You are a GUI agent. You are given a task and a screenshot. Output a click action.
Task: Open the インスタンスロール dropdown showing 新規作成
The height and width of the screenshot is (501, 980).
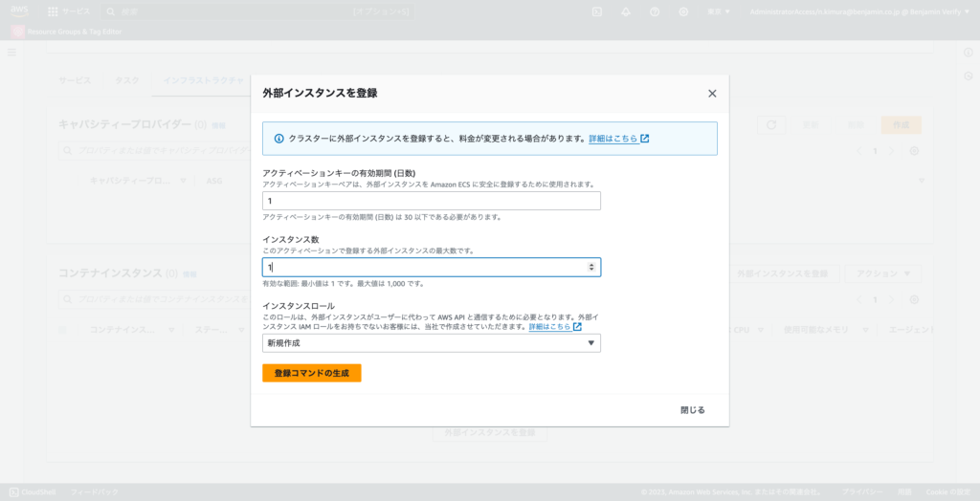click(432, 343)
